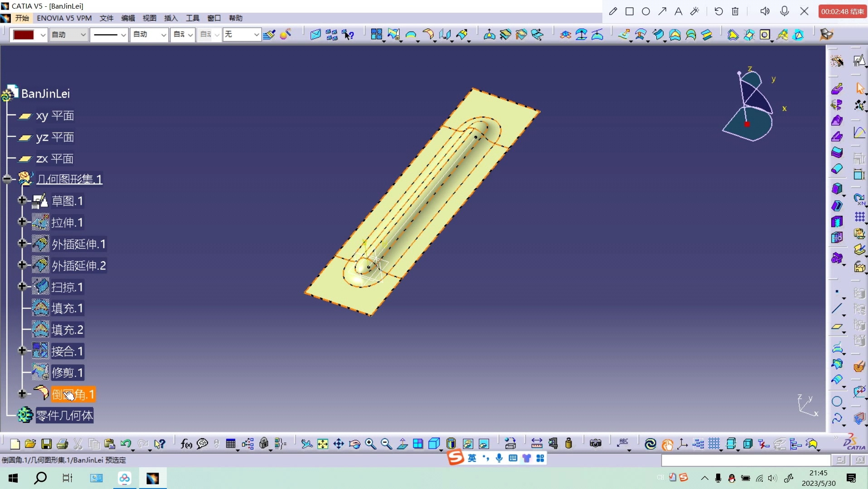Open the 文件 menu
The height and width of the screenshot is (489, 868).
[x=107, y=18]
